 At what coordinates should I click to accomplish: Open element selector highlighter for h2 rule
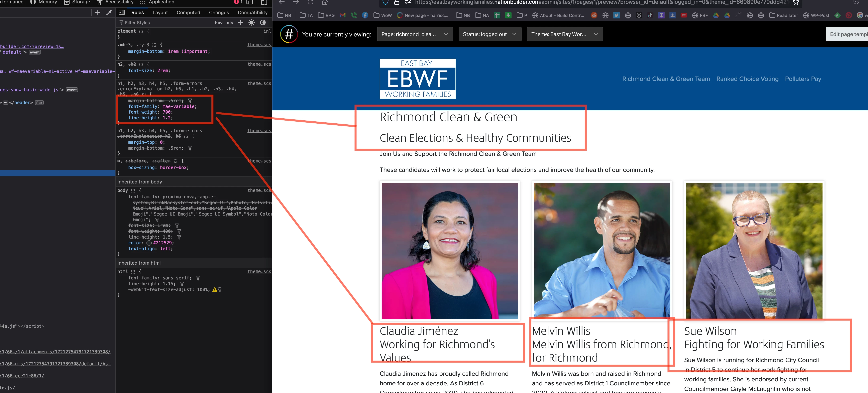click(x=141, y=64)
